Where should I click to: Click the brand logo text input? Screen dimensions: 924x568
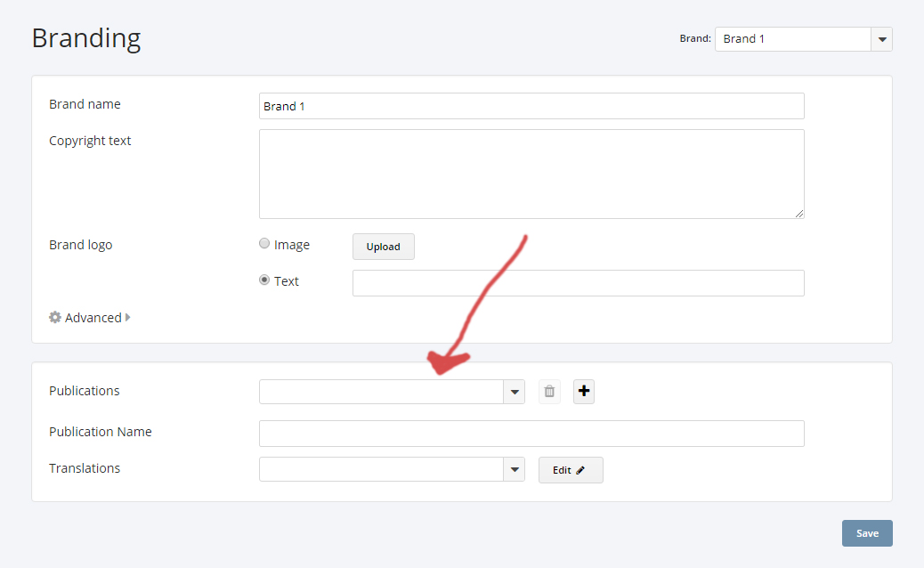(x=578, y=283)
